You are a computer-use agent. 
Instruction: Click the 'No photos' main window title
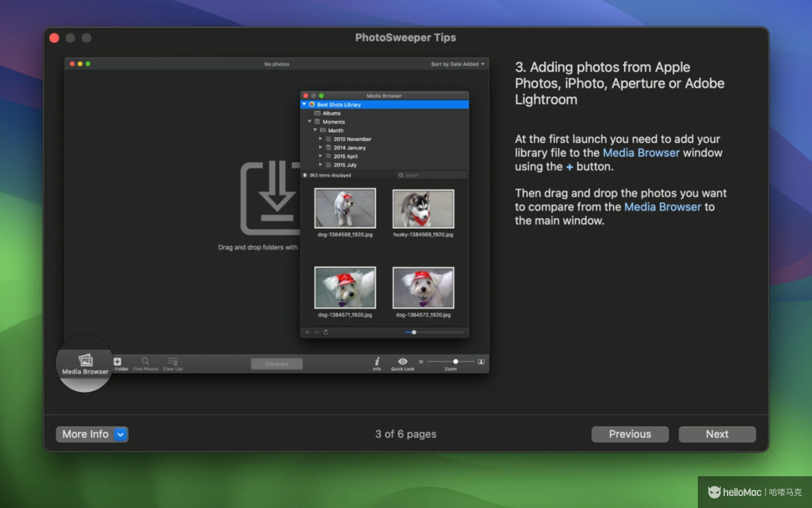(277, 64)
